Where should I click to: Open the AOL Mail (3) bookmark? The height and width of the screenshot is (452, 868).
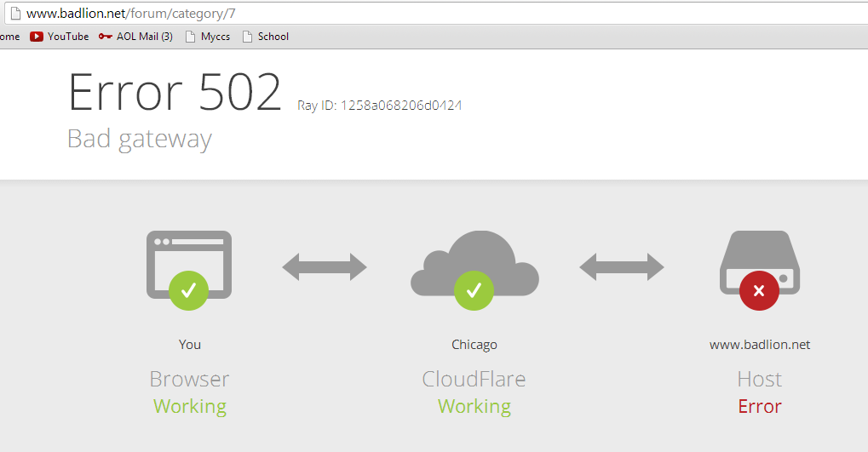(x=135, y=37)
